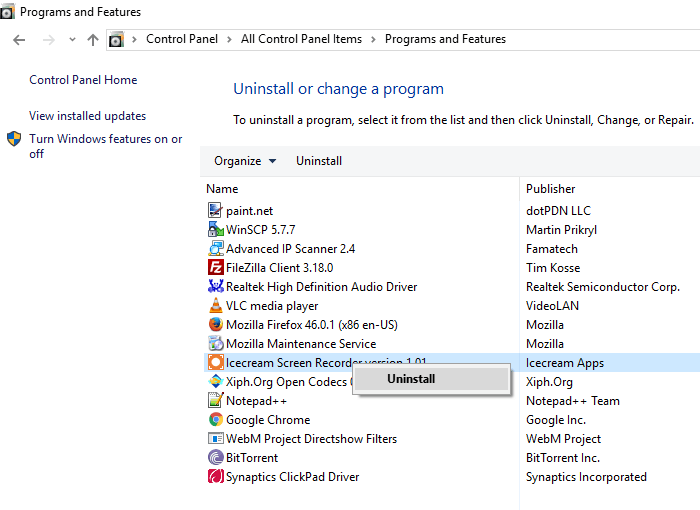Click the BitTorrent icon

215,457
